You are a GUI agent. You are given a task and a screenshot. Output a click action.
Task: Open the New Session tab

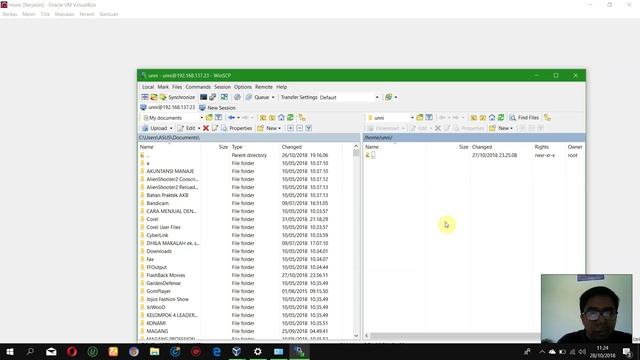coord(218,107)
